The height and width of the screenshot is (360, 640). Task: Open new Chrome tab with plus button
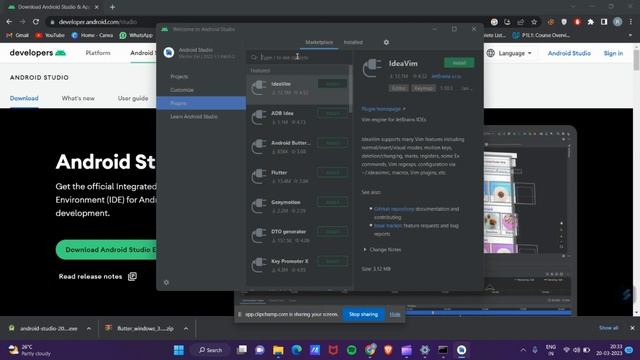pos(112,7)
